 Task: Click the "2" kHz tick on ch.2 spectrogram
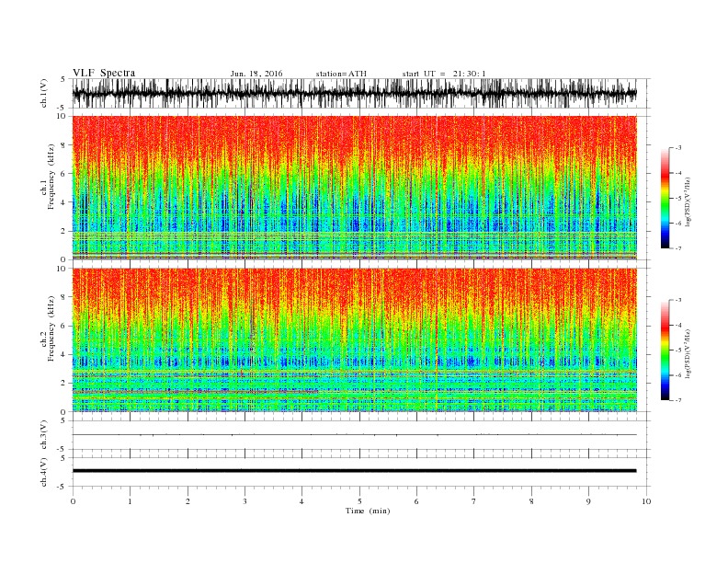(x=64, y=384)
